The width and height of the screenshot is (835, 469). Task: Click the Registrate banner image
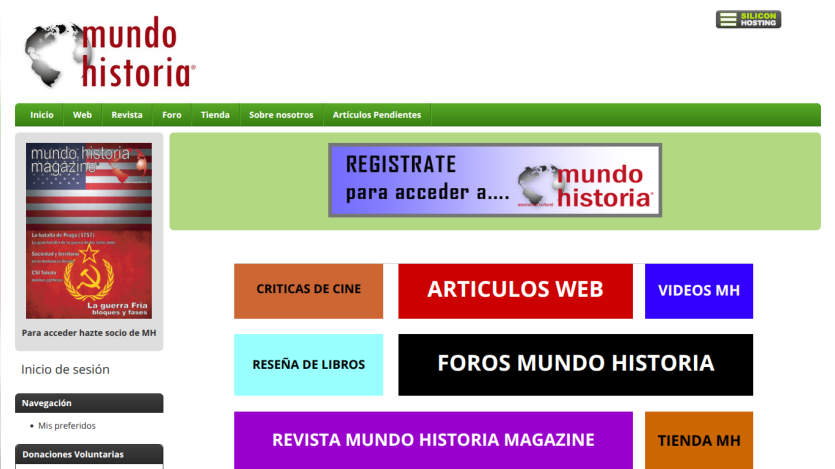point(495,180)
